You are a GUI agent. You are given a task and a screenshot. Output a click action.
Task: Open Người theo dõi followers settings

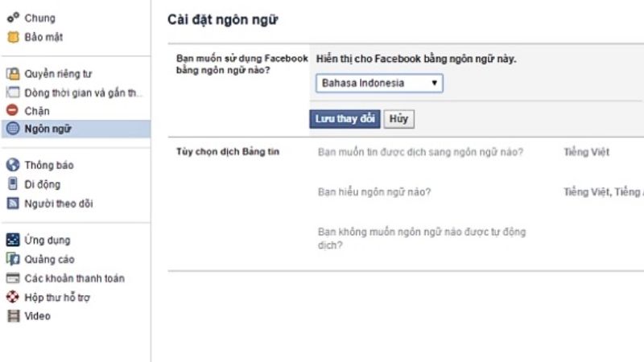(x=58, y=204)
